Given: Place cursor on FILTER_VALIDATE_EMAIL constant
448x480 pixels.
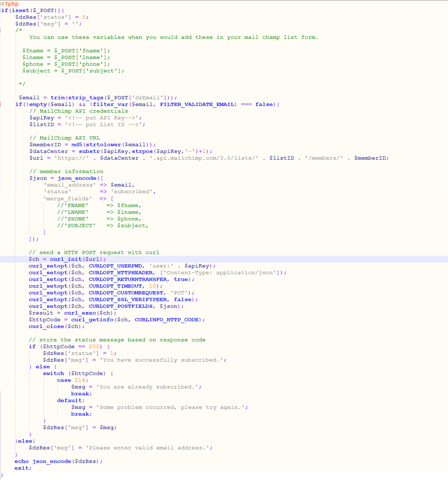Looking at the screenshot, I should tap(197, 104).
